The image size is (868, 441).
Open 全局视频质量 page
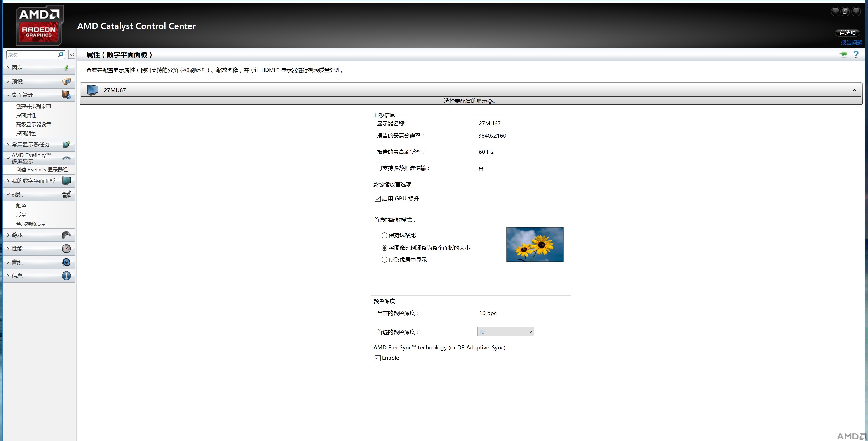pos(31,224)
